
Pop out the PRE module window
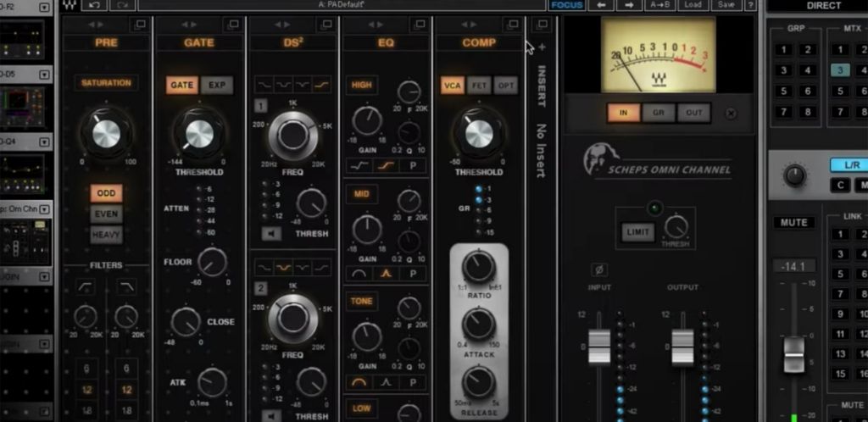[x=140, y=25]
